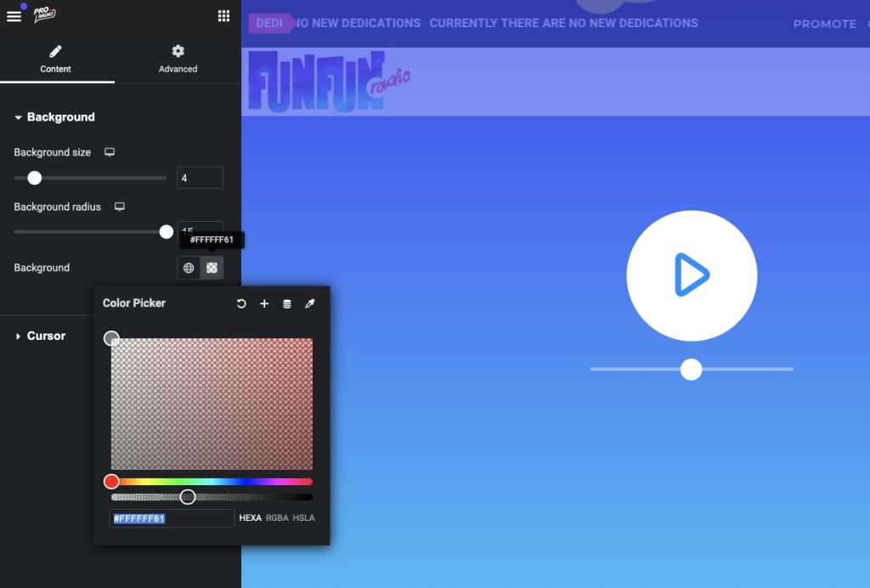Open the PROMOTE menu item
Viewport: 870px width, 588px height.
coord(823,24)
